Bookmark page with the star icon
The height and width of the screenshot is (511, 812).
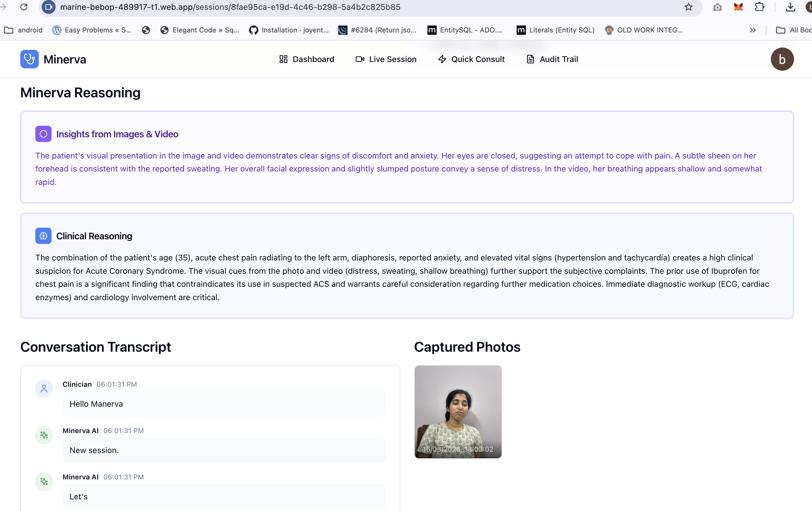tap(688, 7)
